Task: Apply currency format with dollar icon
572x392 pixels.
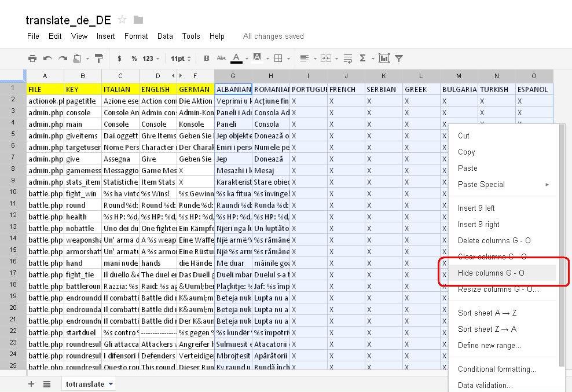Action: click(x=119, y=58)
